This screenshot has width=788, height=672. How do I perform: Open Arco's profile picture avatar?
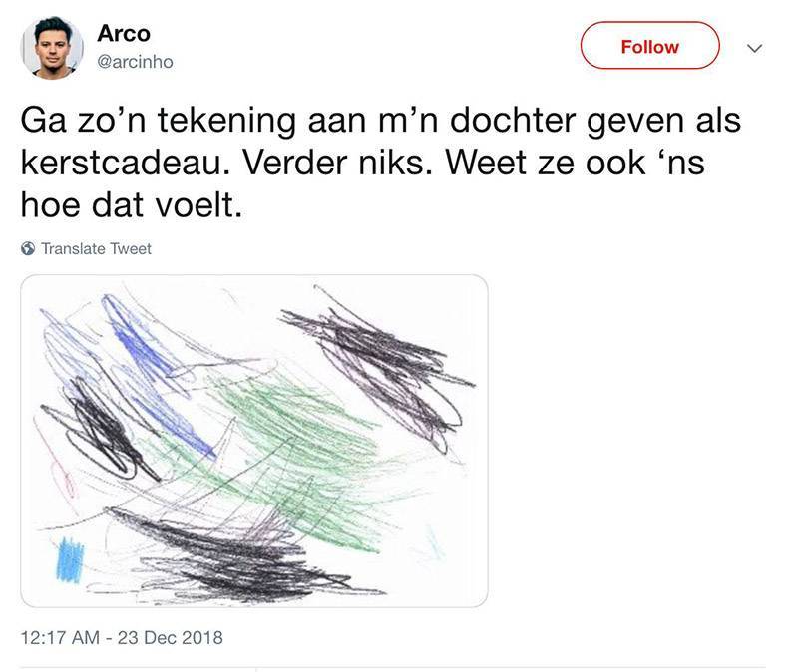tap(52, 48)
